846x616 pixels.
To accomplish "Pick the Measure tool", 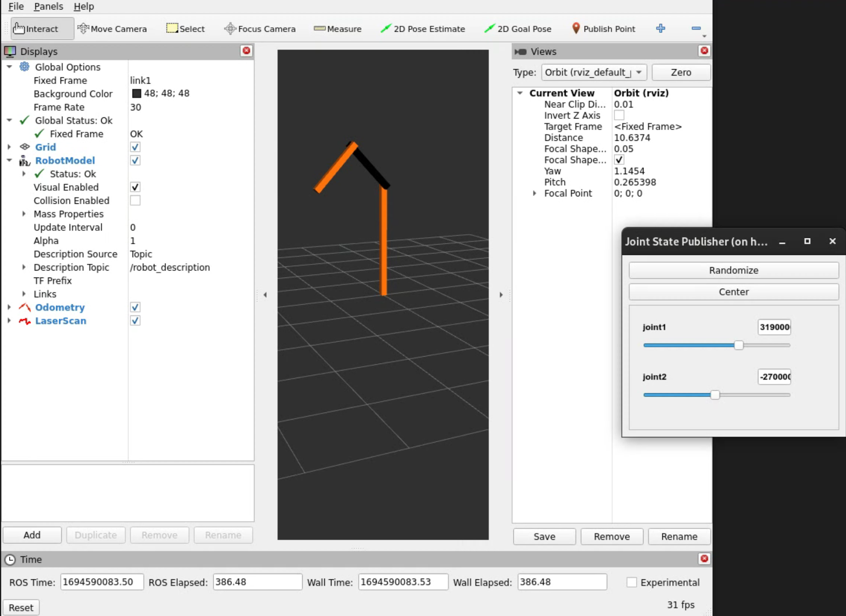I will (x=338, y=29).
